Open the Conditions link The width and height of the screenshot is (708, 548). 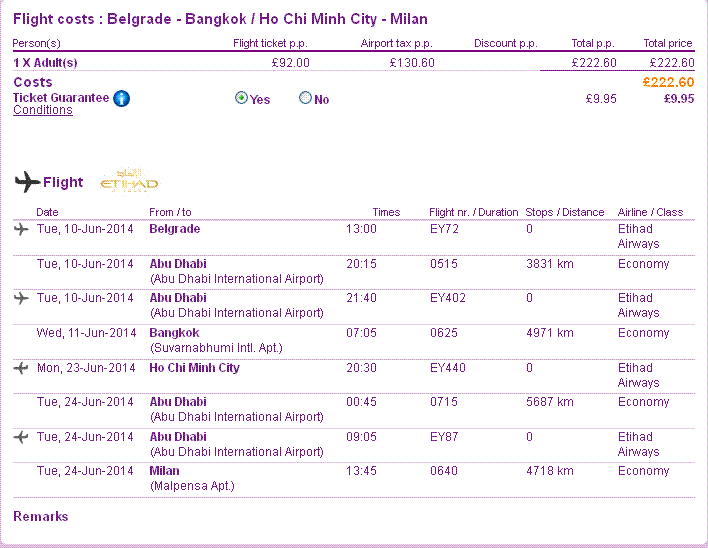[x=42, y=110]
